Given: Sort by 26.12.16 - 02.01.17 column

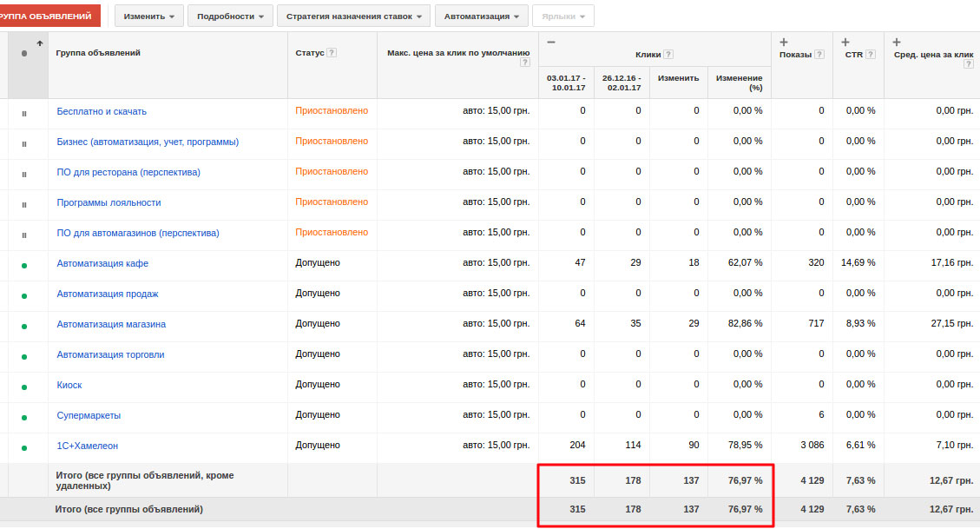Looking at the screenshot, I should (622, 83).
